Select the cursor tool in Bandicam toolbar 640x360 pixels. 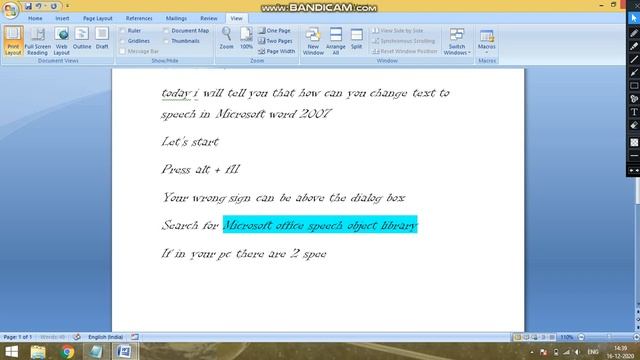[634, 18]
